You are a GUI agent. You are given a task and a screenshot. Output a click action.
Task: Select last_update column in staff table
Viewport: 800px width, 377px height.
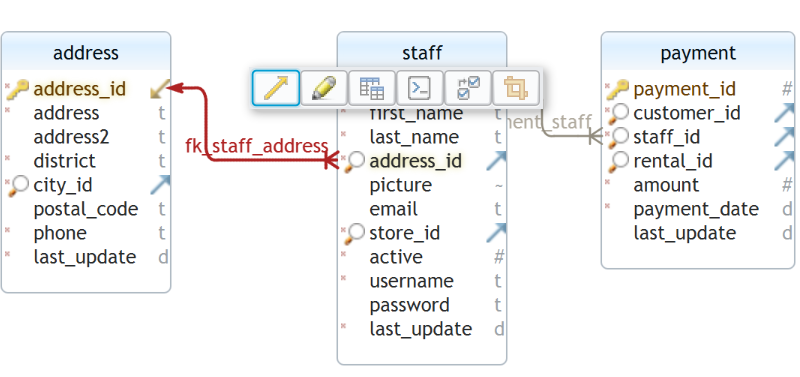point(420,329)
